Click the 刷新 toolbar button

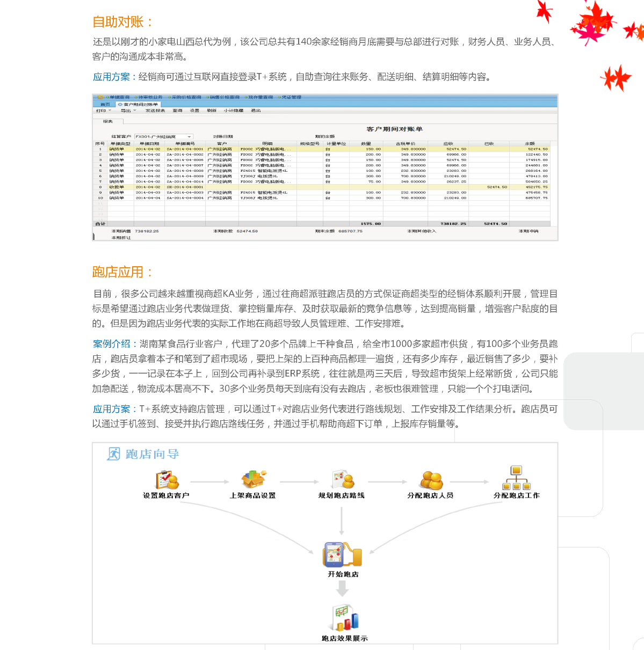coord(212,111)
